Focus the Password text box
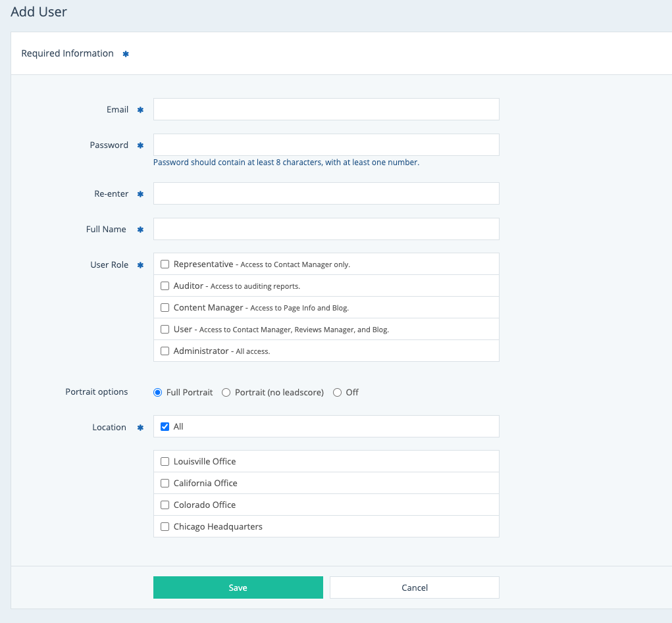This screenshot has height=623, width=672. 326,145
